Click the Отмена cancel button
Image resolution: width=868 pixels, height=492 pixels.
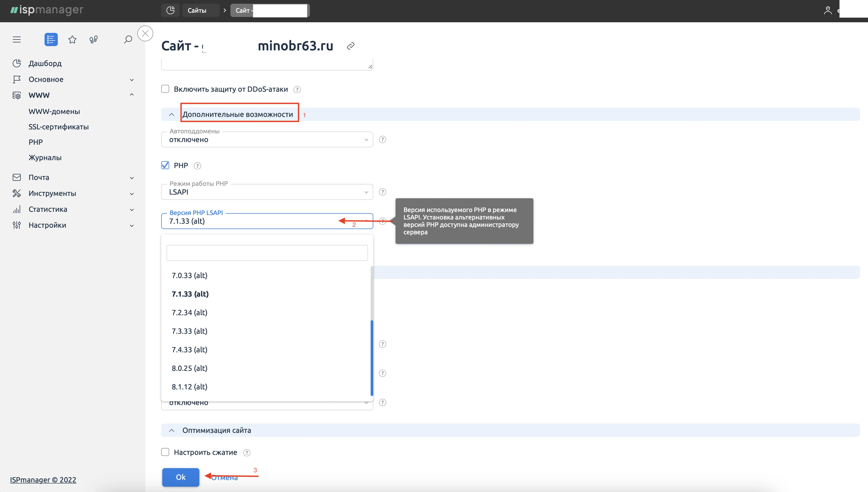tap(224, 477)
